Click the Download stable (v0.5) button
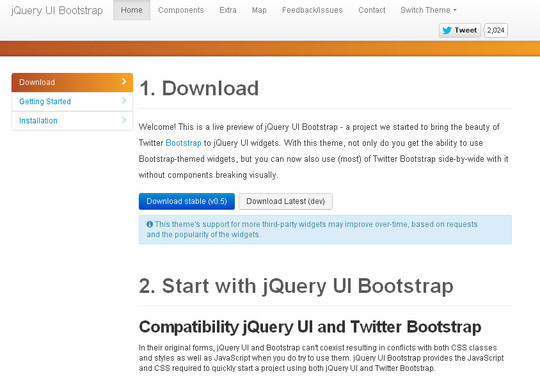The height and width of the screenshot is (376, 540). (187, 201)
